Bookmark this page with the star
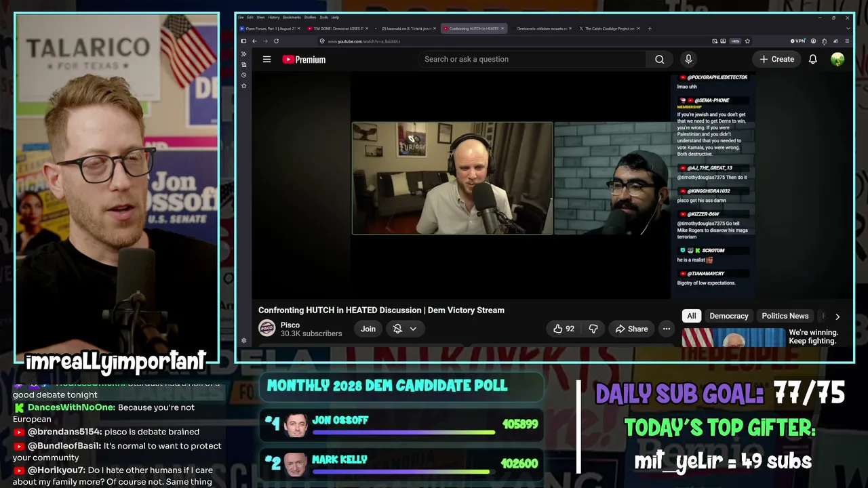The height and width of the screenshot is (488, 868). click(x=747, y=41)
